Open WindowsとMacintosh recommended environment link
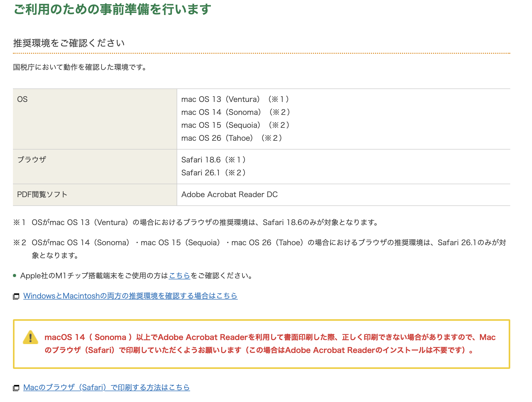The width and height of the screenshot is (532, 402). [x=130, y=296]
